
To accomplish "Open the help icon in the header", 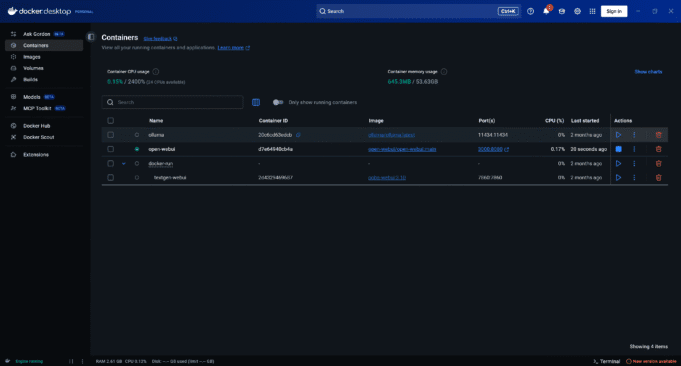I will pyautogui.click(x=530, y=11).
